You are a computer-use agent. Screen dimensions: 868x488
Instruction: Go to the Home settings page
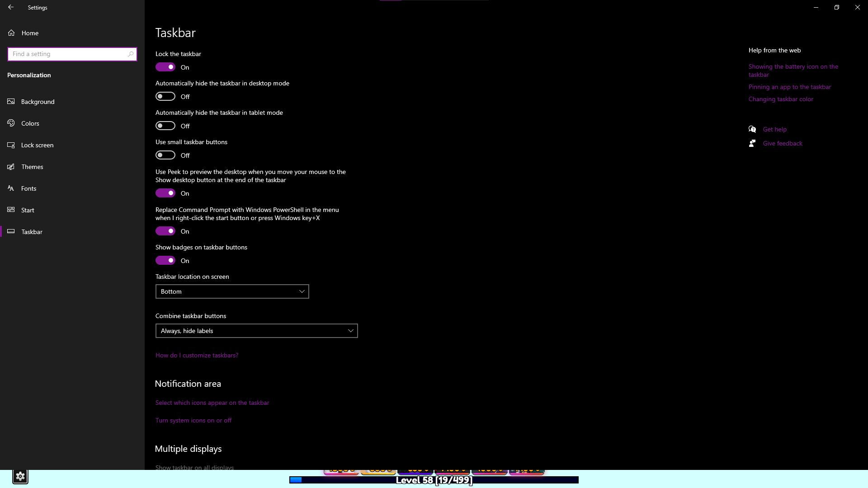coord(72,33)
